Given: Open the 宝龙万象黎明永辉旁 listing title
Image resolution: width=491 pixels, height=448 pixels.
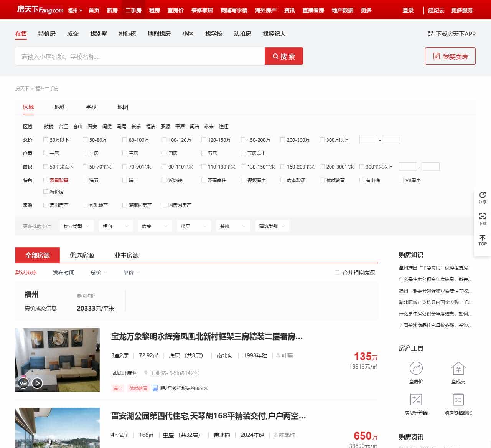Looking at the screenshot, I should [207, 337].
